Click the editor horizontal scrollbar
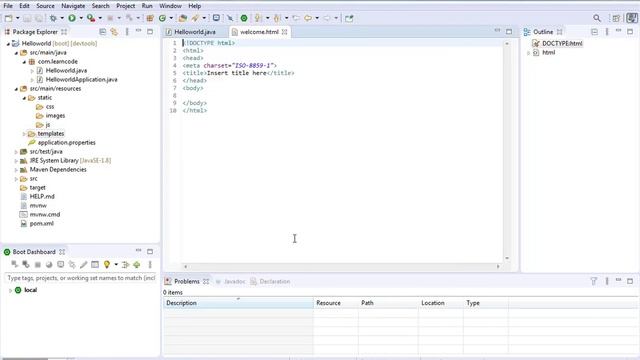Screen dimensions: 640x360 point(342,267)
